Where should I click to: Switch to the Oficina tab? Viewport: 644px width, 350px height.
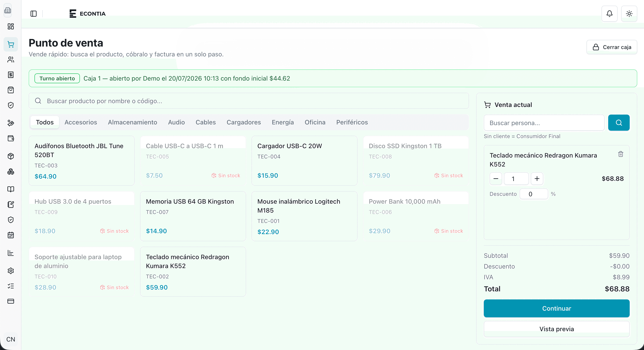point(315,122)
